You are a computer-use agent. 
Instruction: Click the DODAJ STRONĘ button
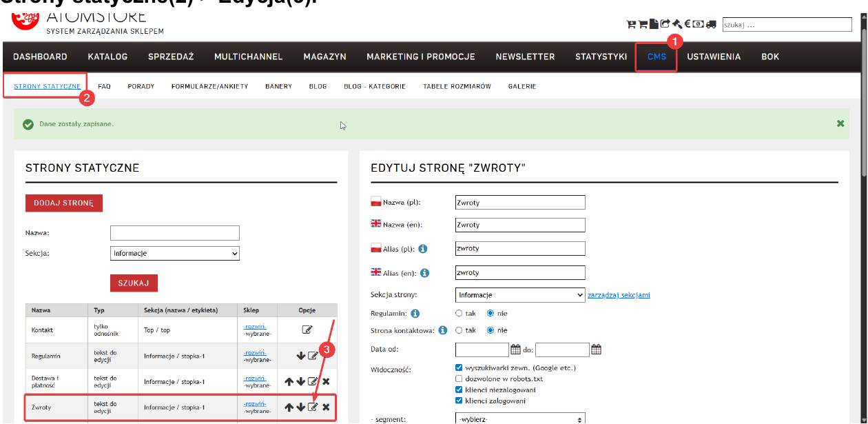click(64, 203)
